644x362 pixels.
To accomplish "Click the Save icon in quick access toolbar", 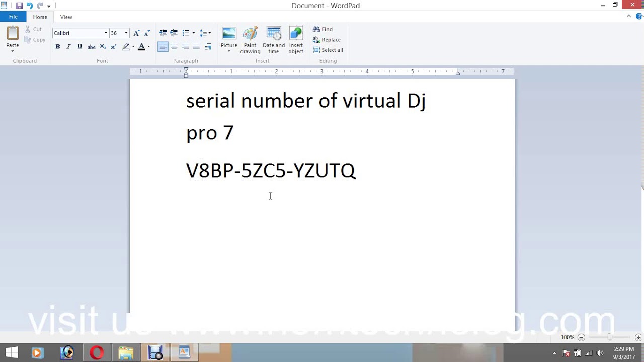I will click(x=19, y=6).
